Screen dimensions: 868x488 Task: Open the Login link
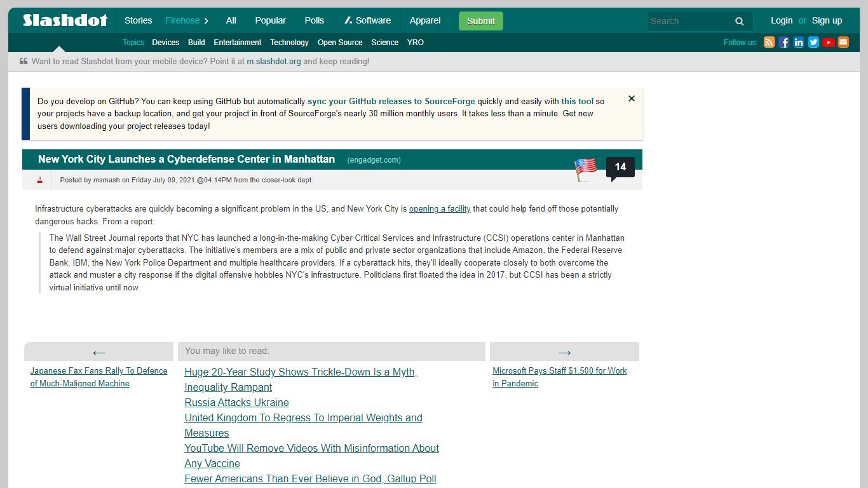[x=782, y=20]
